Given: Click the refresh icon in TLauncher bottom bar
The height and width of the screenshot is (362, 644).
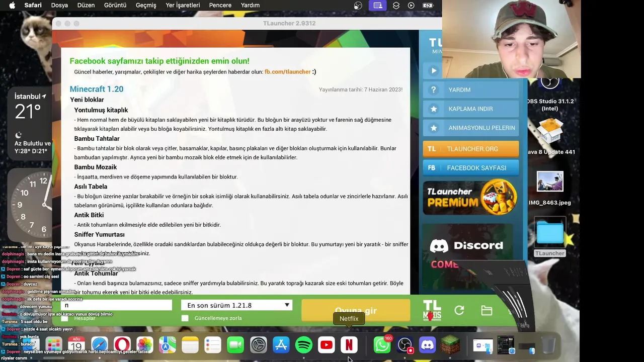Looking at the screenshot, I should coord(459,311).
